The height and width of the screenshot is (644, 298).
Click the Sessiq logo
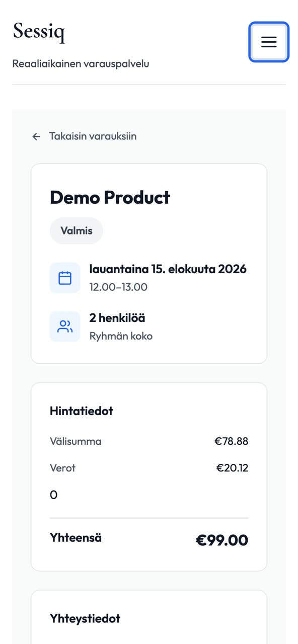click(x=39, y=31)
